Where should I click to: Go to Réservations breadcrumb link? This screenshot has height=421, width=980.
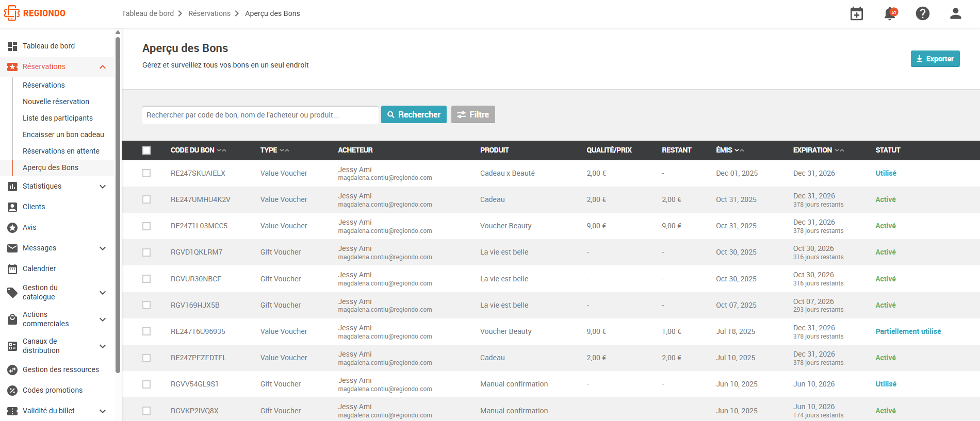point(209,13)
